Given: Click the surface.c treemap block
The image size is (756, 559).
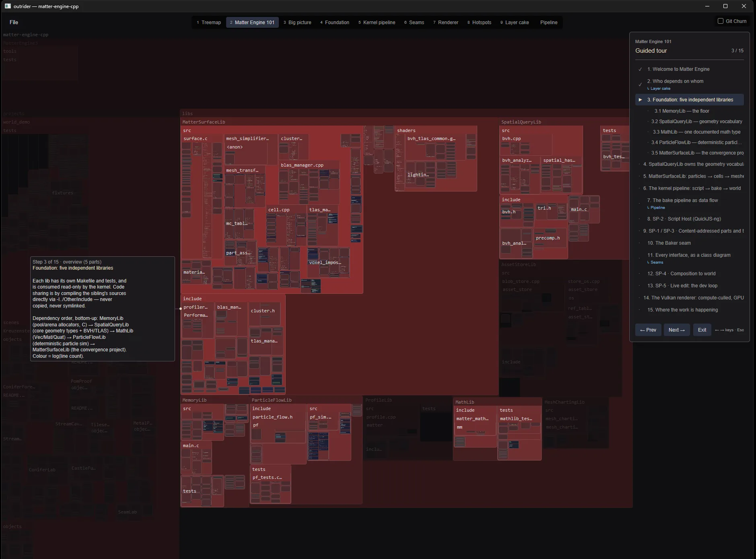Looking at the screenshot, I should pyautogui.click(x=202, y=197).
